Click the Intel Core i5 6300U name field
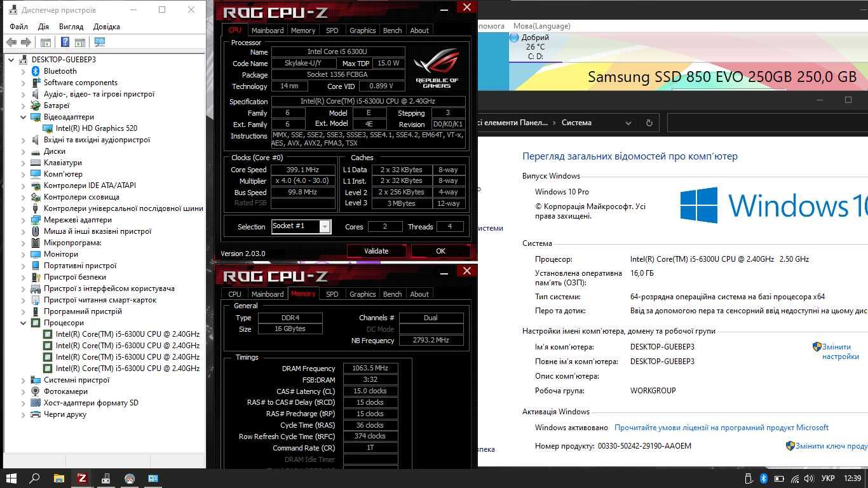The height and width of the screenshot is (488, 868). point(338,52)
